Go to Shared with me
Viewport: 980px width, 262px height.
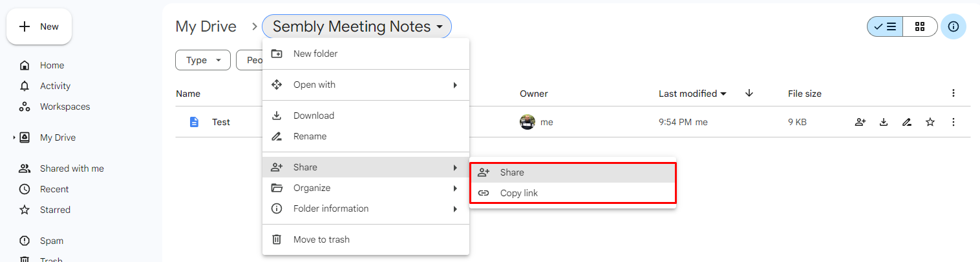tap(72, 168)
